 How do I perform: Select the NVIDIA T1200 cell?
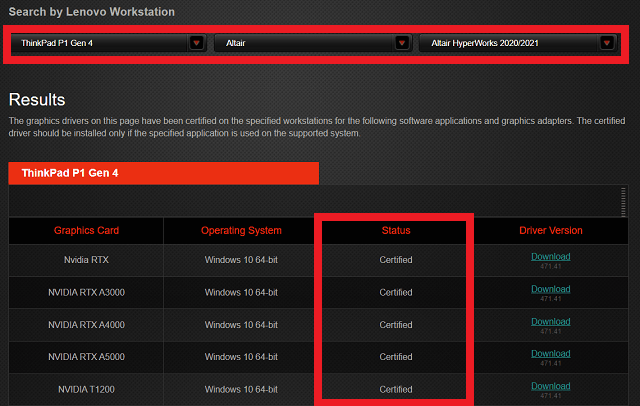[x=86, y=389]
